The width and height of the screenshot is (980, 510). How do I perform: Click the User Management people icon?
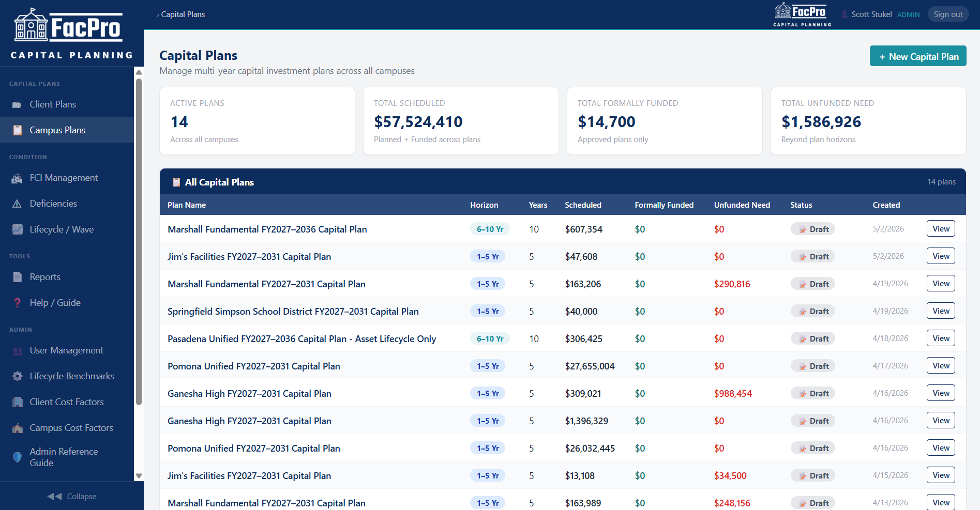pyautogui.click(x=17, y=350)
